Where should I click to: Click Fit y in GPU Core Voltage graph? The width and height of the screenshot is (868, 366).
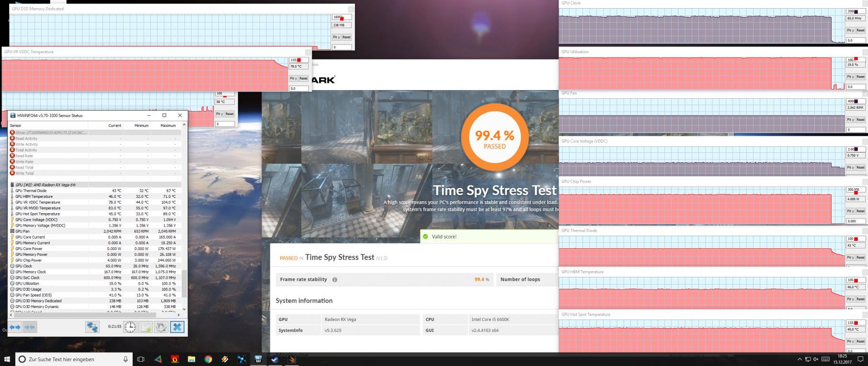coord(850,168)
